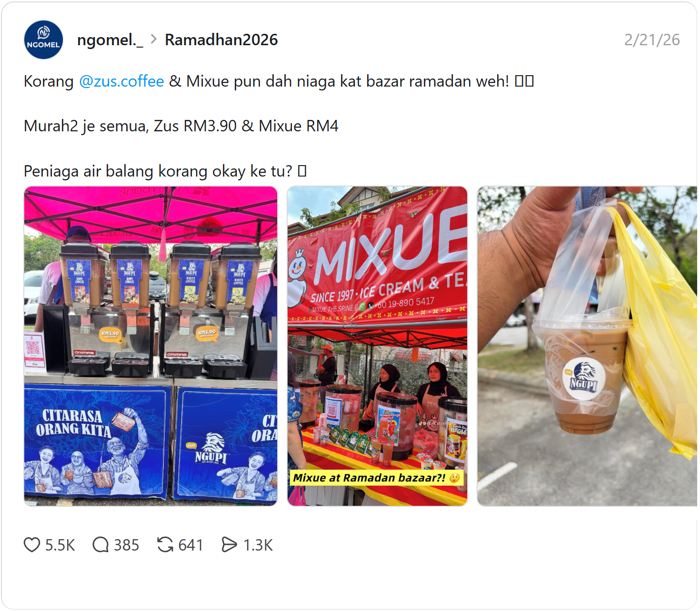Repost using the circular arrows icon
Screen dimensions: 700x611
pos(165,544)
